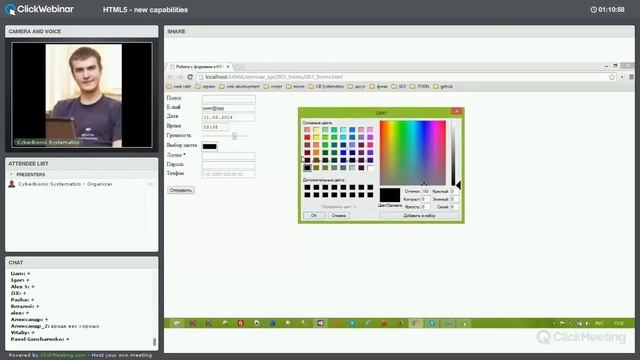Select CyberBionic Systematics organizer row
640x360 pixels.
tap(81, 184)
